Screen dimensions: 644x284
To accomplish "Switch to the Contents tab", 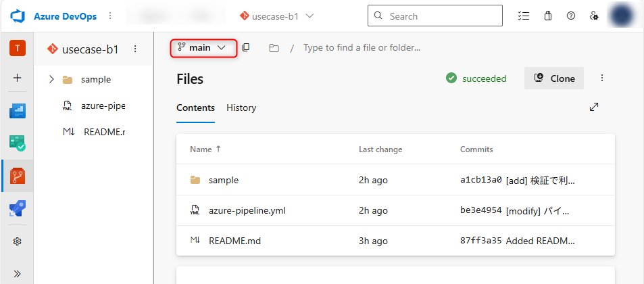I will coord(195,108).
